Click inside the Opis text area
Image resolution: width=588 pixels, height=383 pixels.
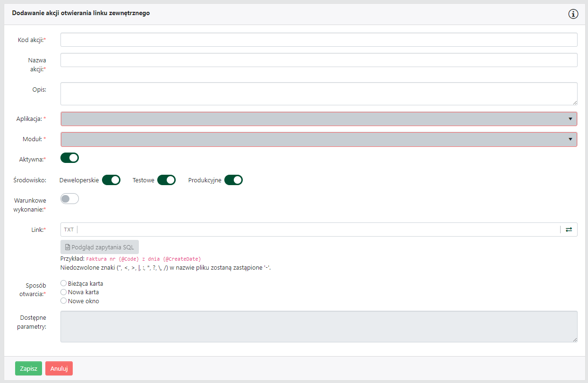[319, 94]
